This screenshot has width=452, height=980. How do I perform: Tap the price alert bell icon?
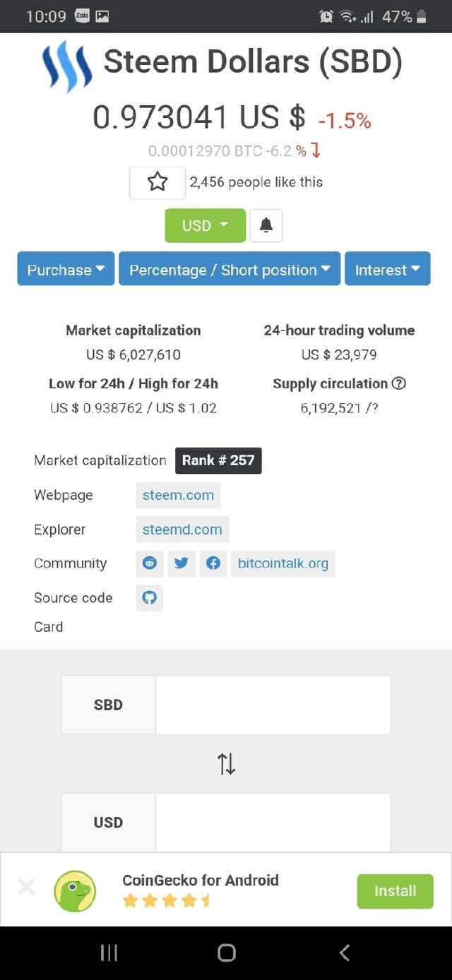[x=266, y=226]
